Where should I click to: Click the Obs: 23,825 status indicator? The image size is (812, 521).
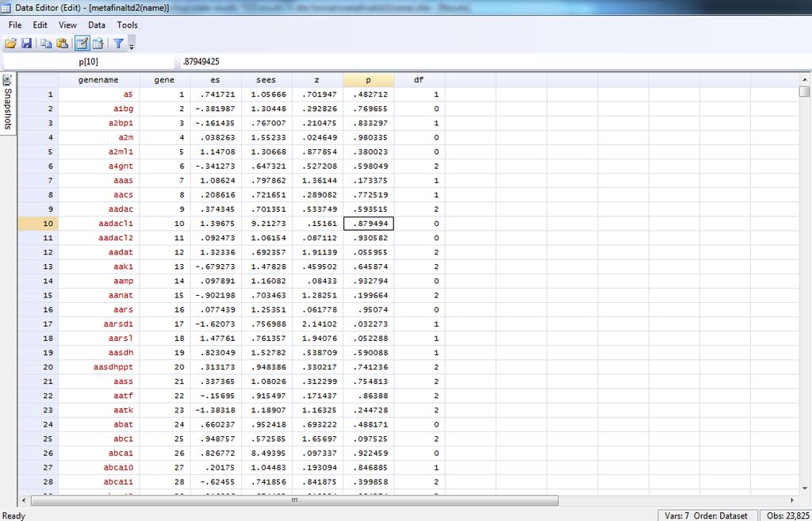[x=787, y=515]
